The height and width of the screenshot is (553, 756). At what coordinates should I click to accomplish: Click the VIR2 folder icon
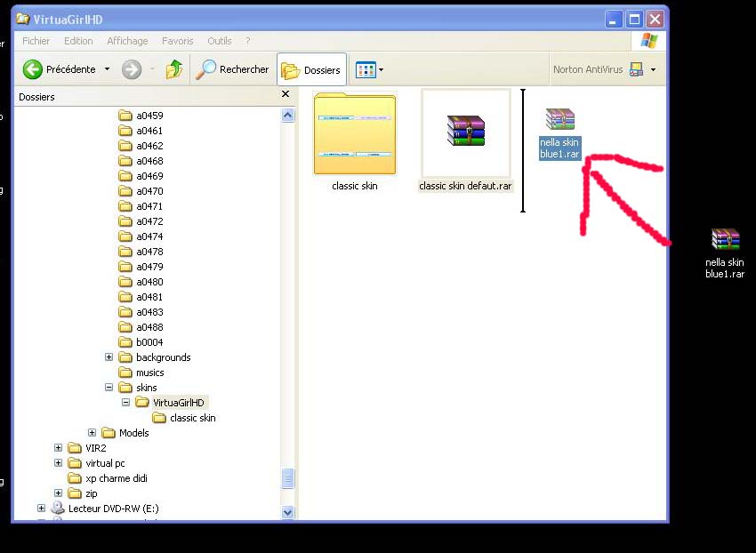(75, 448)
